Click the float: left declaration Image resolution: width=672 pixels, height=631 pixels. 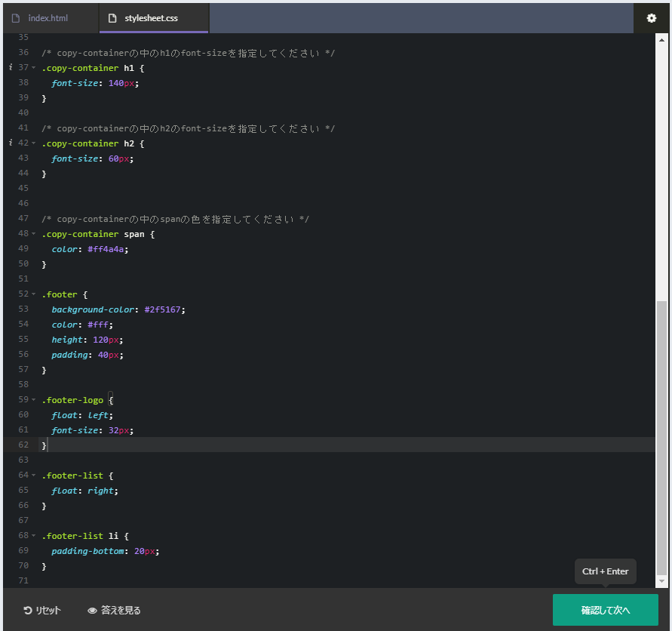pyautogui.click(x=82, y=415)
